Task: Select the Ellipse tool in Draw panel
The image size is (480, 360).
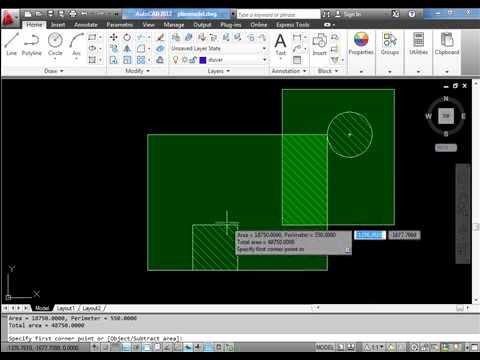Action: pos(92,49)
